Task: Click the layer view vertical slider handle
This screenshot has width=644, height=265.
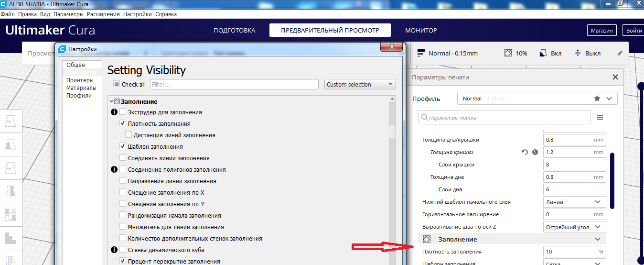Action: (x=641, y=86)
